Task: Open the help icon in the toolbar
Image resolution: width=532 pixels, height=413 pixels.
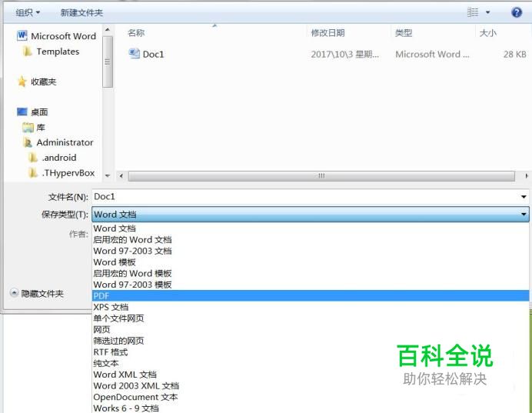Action: (517, 12)
